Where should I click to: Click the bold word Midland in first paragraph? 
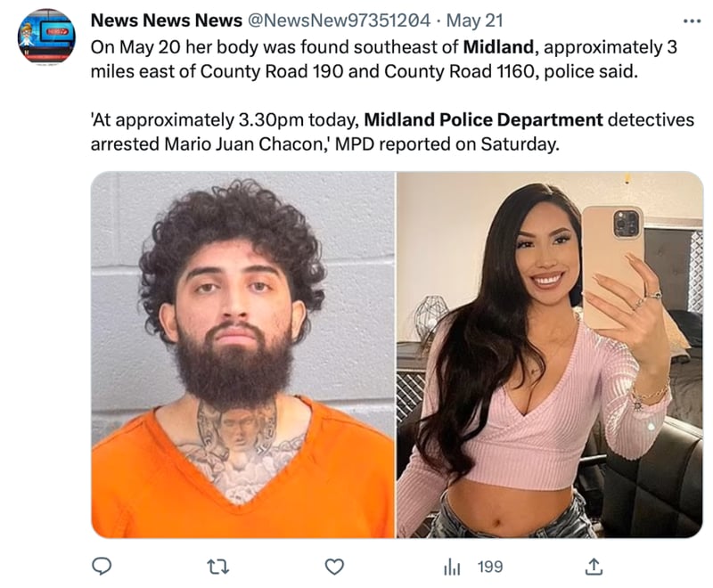(498, 47)
